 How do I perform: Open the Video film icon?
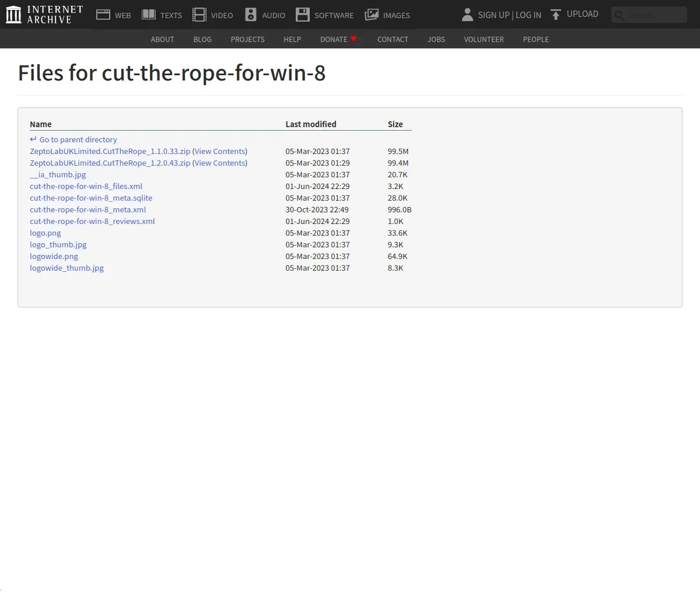[199, 15]
